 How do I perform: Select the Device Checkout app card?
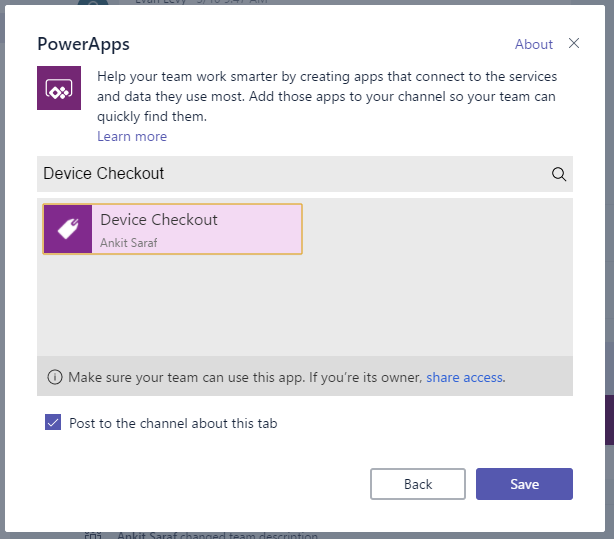click(172, 229)
